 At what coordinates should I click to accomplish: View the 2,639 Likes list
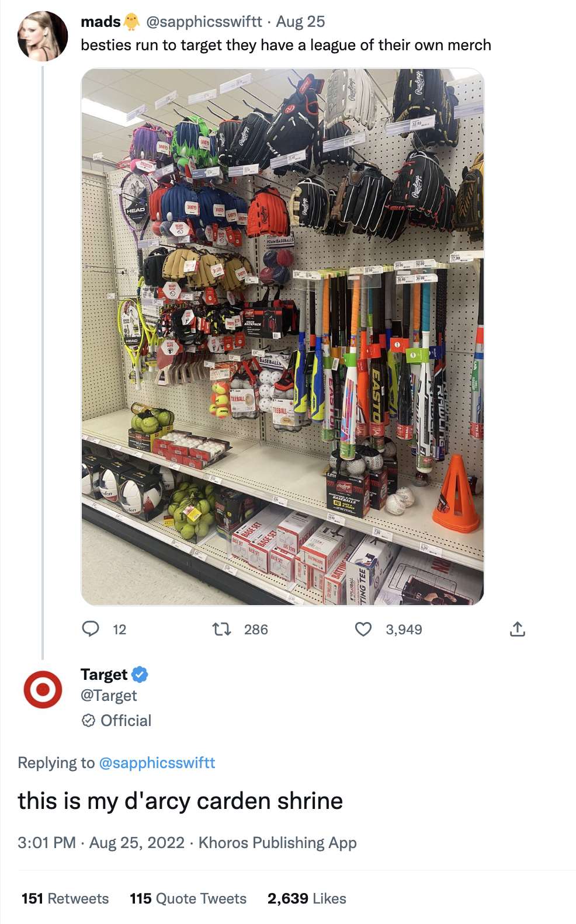coord(307,898)
